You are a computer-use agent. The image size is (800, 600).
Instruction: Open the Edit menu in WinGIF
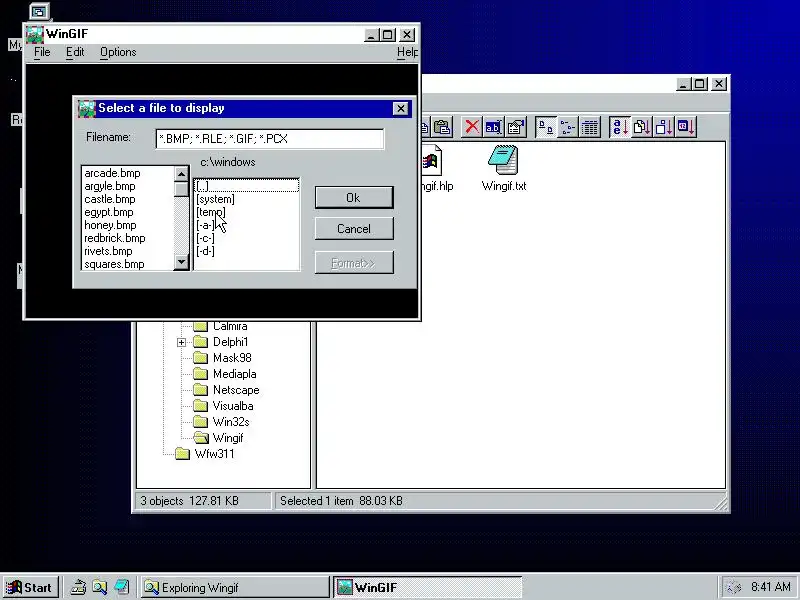[75, 52]
